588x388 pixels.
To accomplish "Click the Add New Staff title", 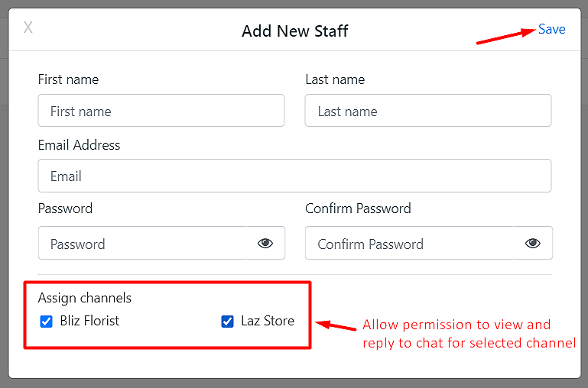I will pos(294,31).
